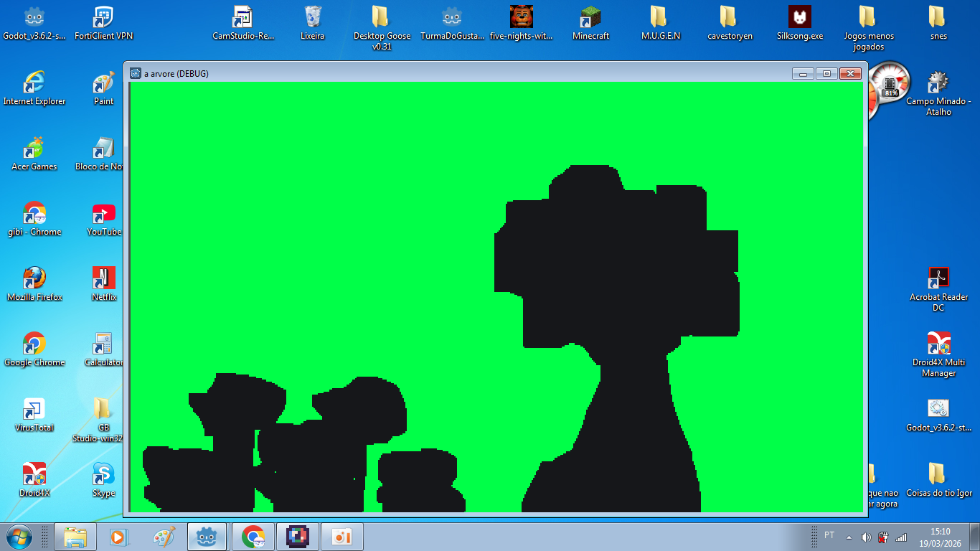Switch to the Godot taskbar button
Viewport: 980px width, 551px height.
[207, 536]
